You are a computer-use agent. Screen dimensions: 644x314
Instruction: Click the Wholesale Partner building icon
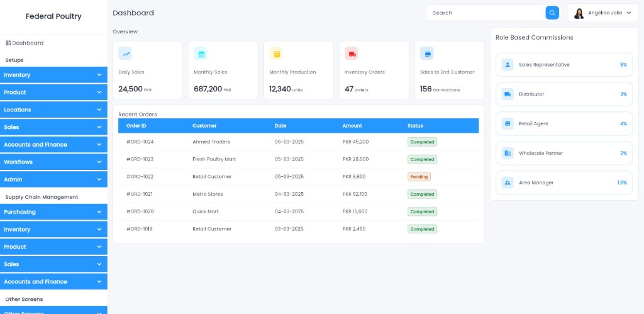[x=508, y=154]
